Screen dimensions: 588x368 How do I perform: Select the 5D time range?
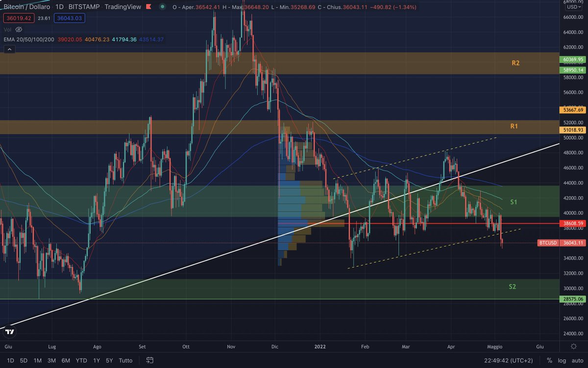pyautogui.click(x=23, y=360)
